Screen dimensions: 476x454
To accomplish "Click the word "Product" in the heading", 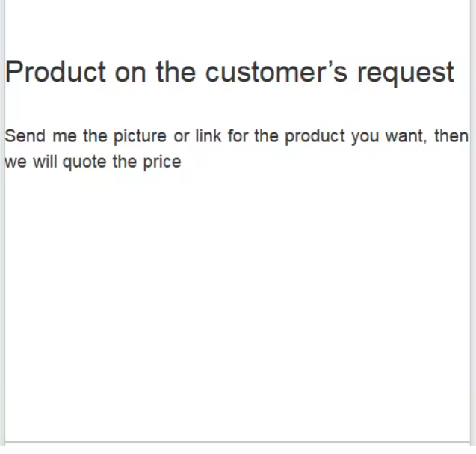I will point(56,73).
